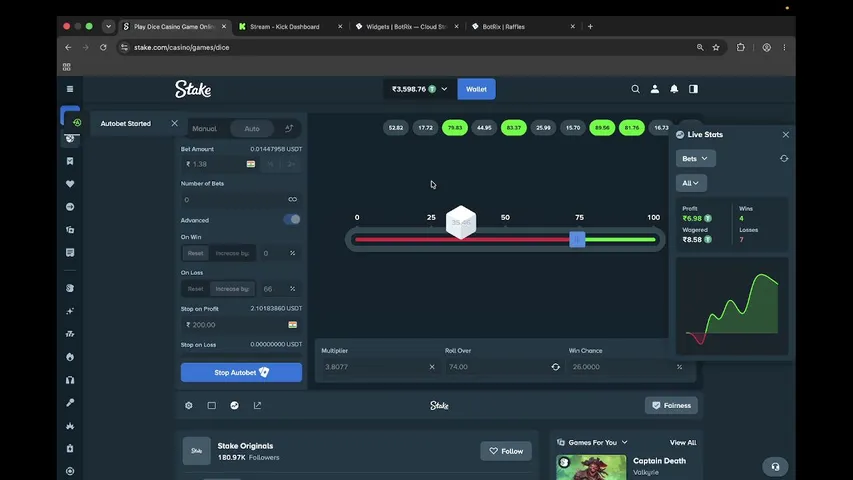Expand the Games For You dropdown
Screen dimensions: 853x480
pos(625,442)
